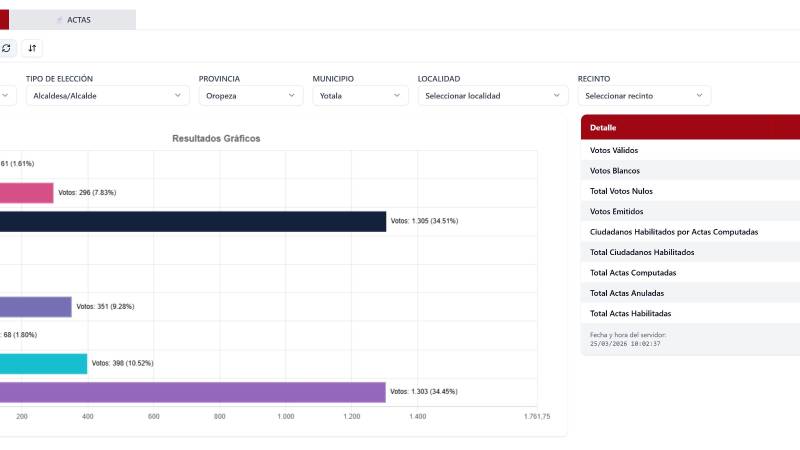Click the chevron in the Recinto field
800x450 pixels.
(x=700, y=96)
